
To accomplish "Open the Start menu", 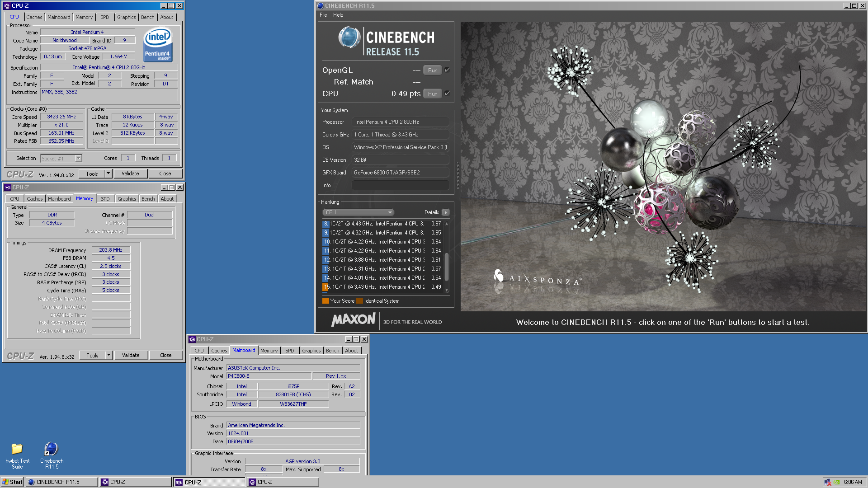I will point(12,482).
